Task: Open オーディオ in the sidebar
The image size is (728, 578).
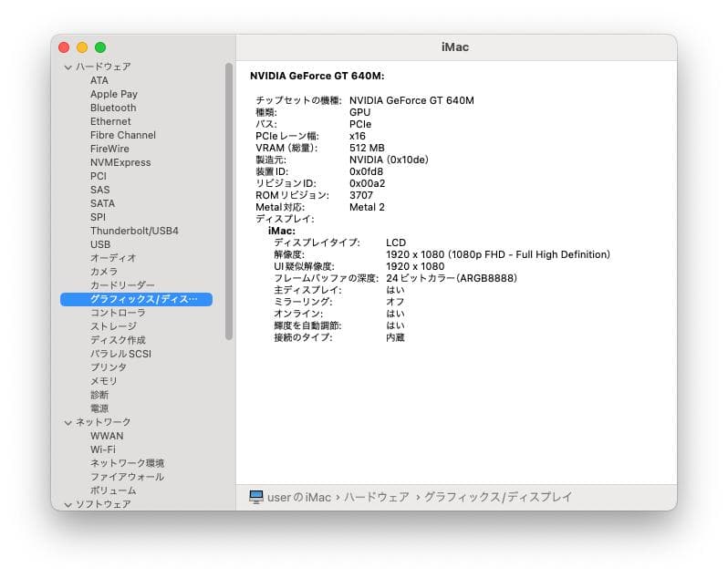Action: 113,258
